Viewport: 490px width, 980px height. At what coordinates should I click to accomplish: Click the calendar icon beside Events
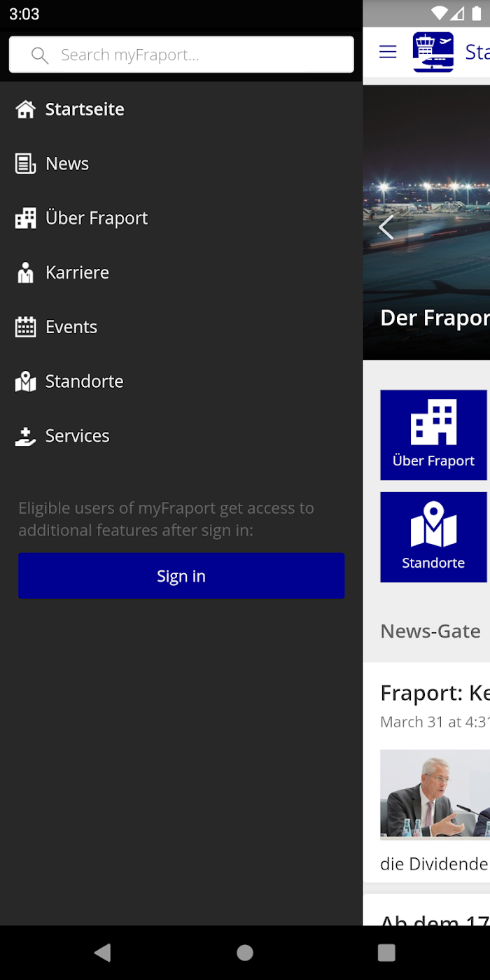point(25,327)
